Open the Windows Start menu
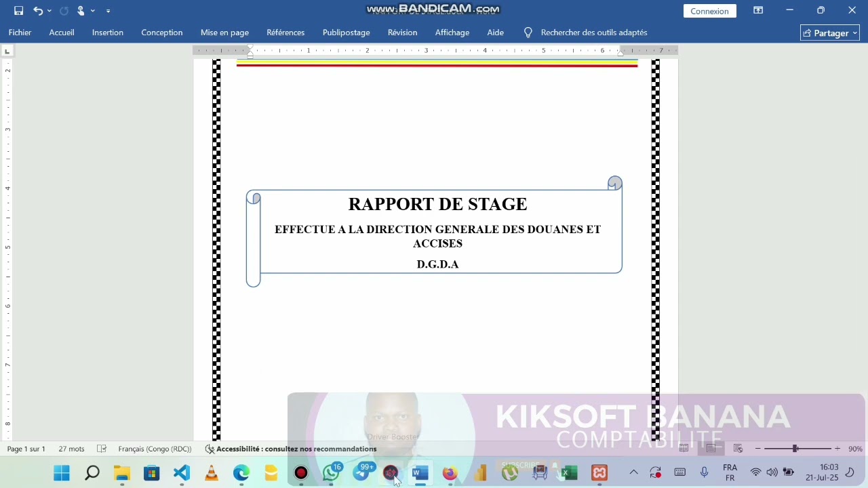This screenshot has width=868, height=488. coord(62,472)
